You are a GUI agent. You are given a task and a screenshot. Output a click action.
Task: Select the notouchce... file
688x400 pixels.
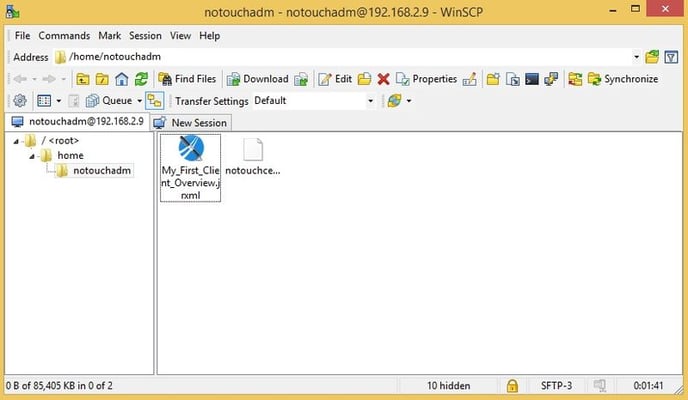click(x=253, y=157)
